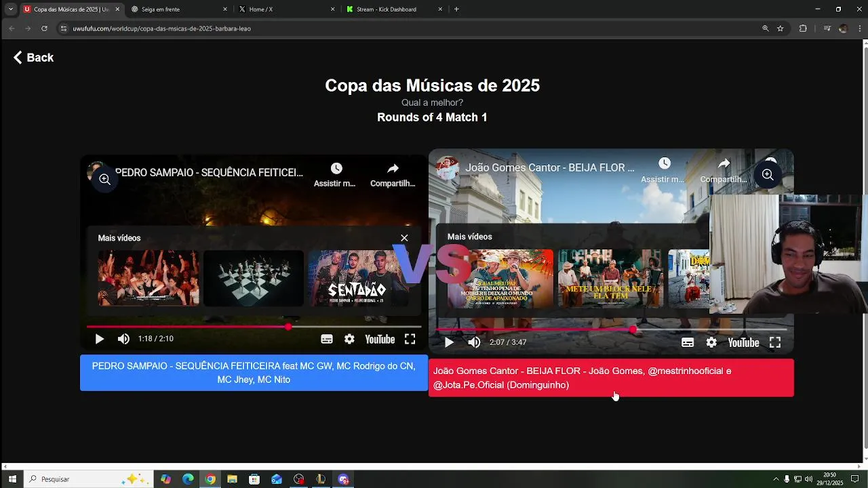Open Chrome three-dot menu
868x488 pixels.
(x=859, y=28)
